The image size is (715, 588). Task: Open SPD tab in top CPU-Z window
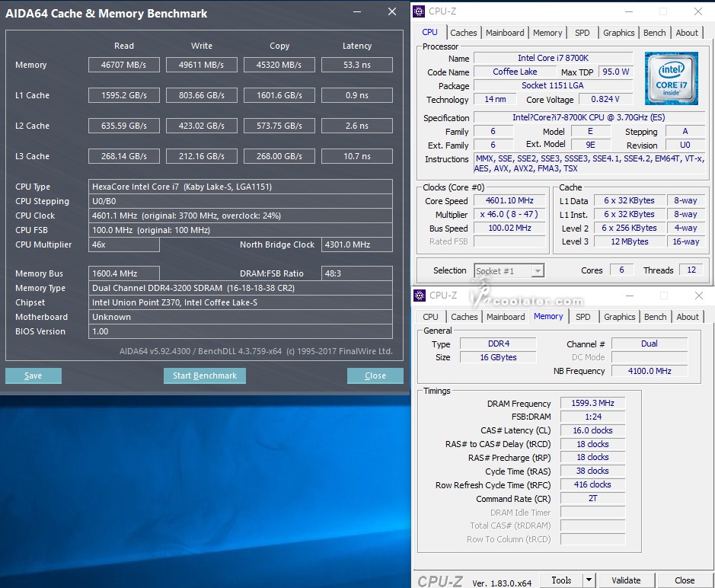tap(582, 33)
